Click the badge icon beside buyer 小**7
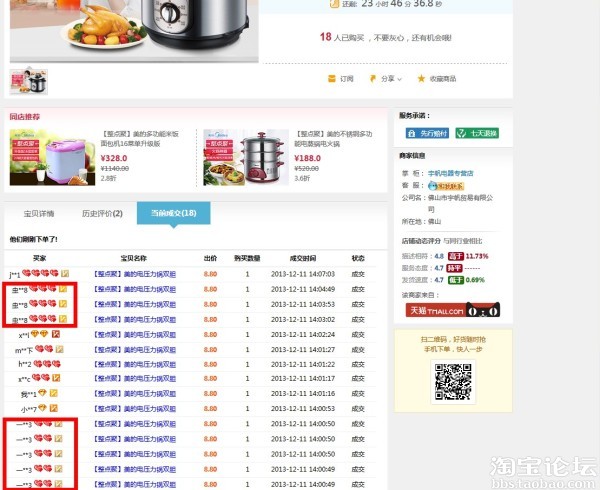 click(x=54, y=409)
